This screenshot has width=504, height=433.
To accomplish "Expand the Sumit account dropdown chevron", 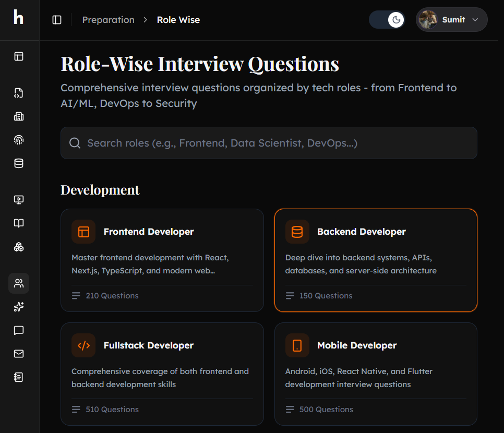I will tap(475, 20).
